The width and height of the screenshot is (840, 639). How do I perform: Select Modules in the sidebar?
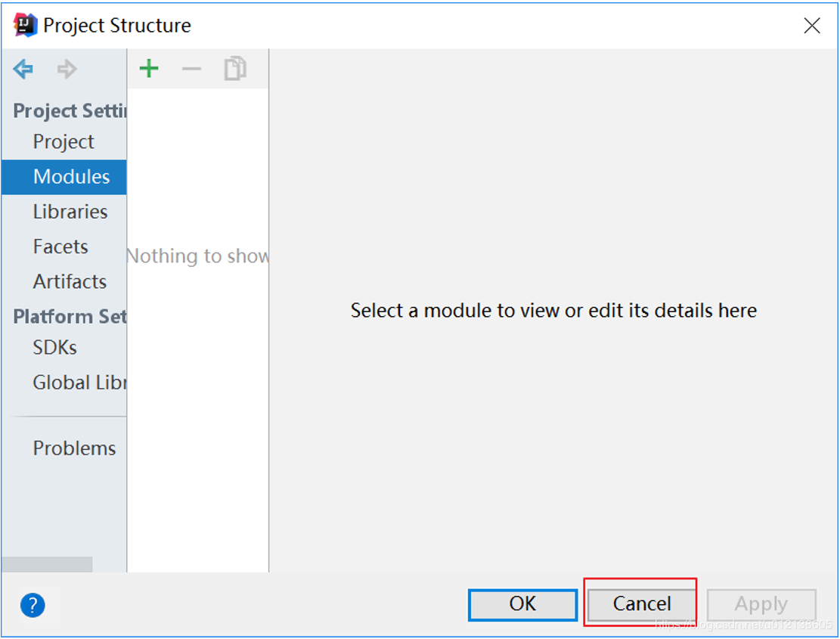click(x=64, y=177)
